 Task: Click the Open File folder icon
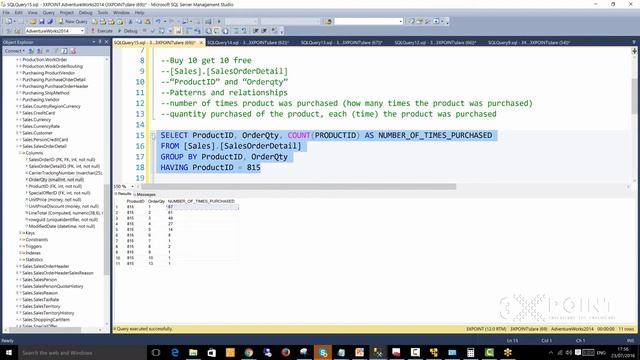pyautogui.click(x=33, y=21)
